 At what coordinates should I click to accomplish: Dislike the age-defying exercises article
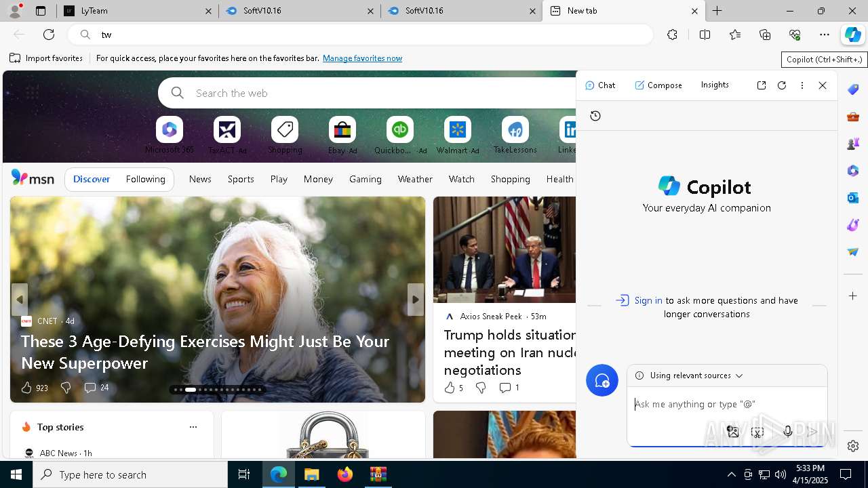tap(66, 388)
